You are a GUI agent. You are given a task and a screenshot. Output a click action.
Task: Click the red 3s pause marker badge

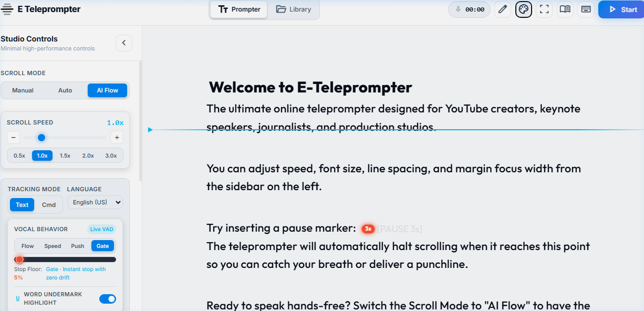click(368, 229)
